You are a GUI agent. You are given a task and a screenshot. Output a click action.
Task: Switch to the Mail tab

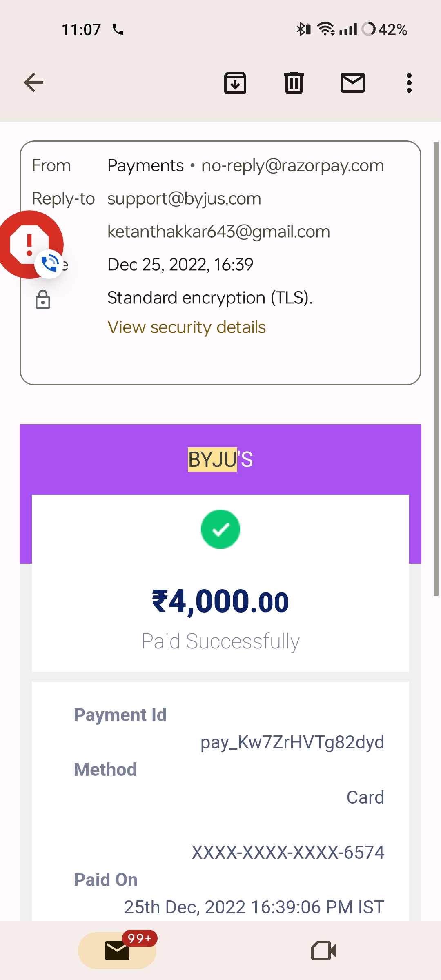pos(117,950)
